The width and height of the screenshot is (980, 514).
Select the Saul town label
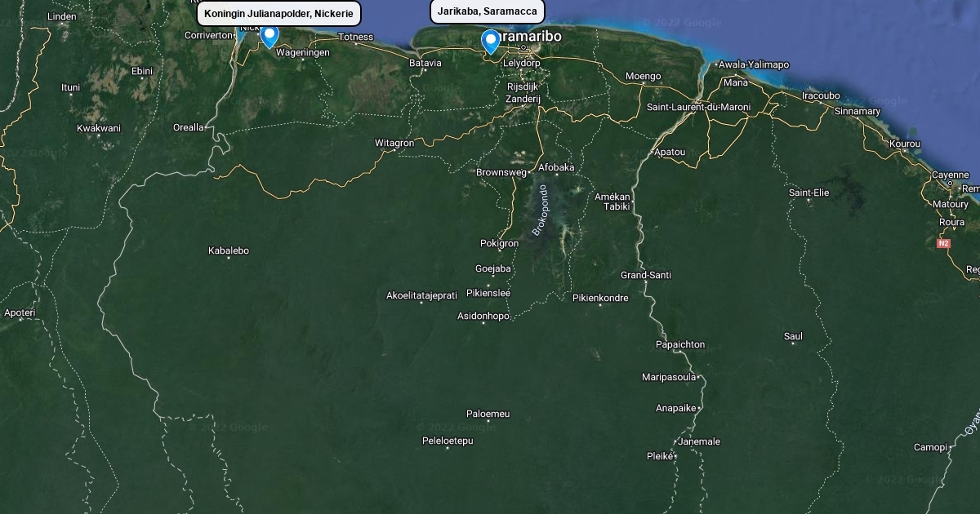click(793, 336)
